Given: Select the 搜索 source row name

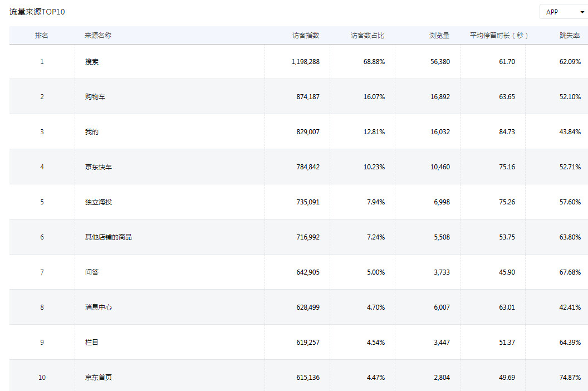Looking at the screenshot, I should click(x=91, y=61).
